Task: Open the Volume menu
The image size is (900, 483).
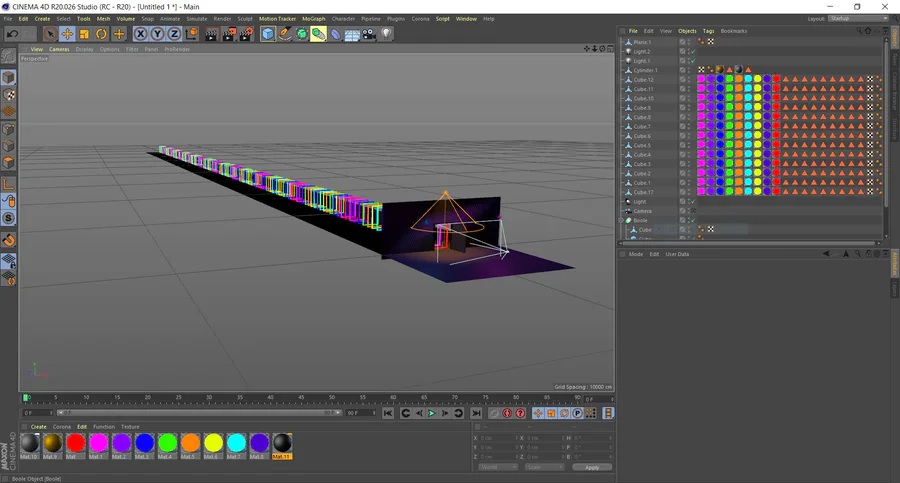Action: tap(126, 19)
